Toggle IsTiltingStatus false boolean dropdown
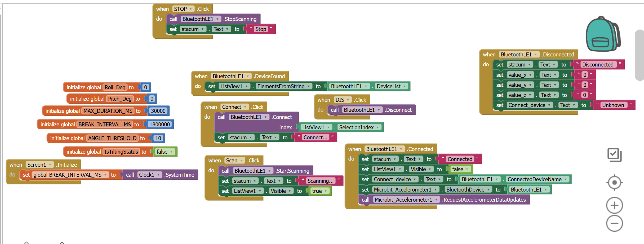Image resolution: width=644 pixels, height=244 pixels. coord(171,152)
